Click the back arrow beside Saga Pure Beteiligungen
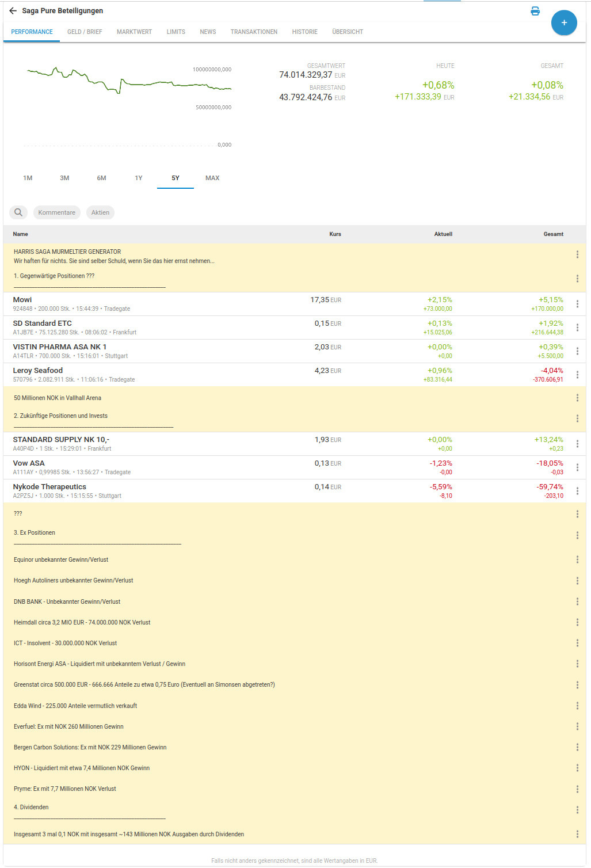This screenshot has height=868, width=591. (13, 11)
